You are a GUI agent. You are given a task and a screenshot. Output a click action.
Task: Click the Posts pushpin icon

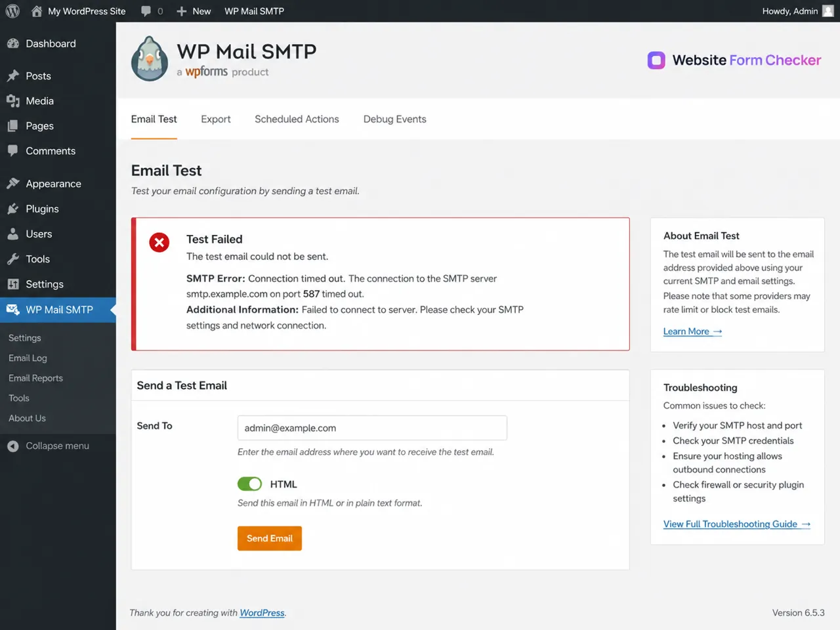coord(13,76)
